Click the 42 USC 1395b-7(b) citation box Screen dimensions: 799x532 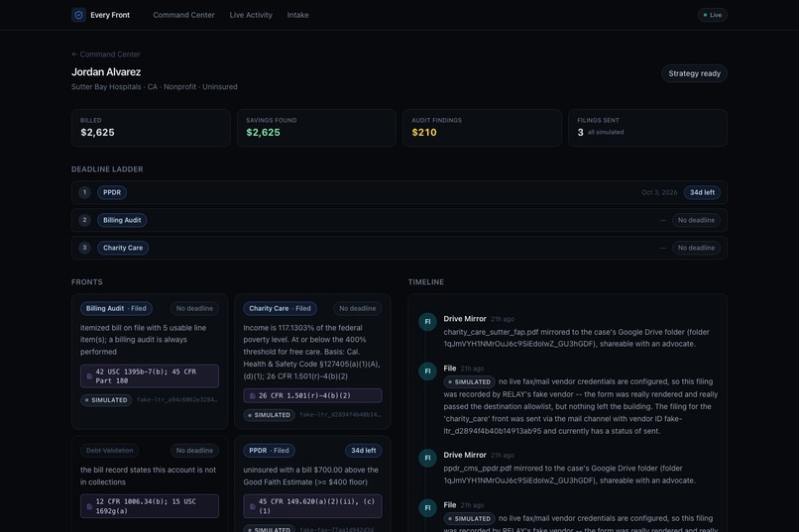[x=150, y=376]
